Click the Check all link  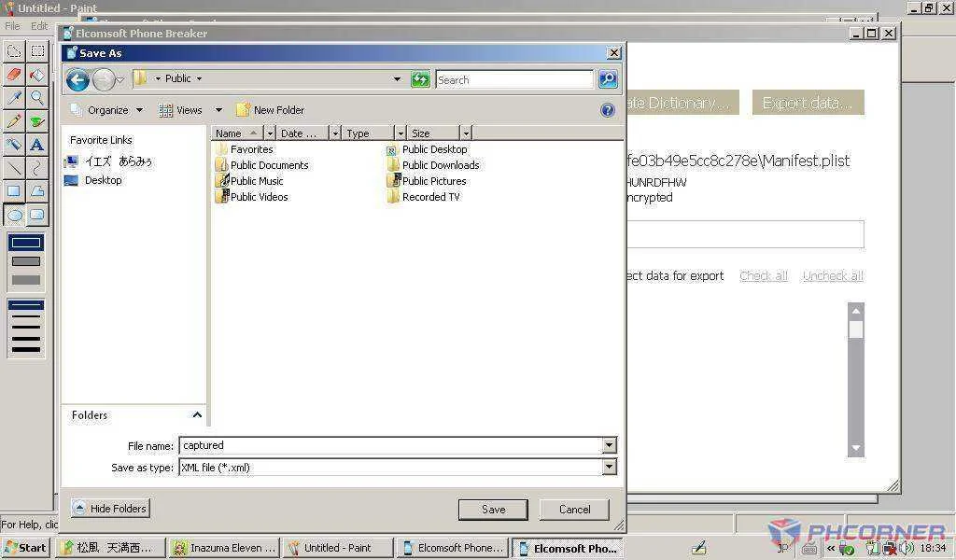tap(764, 276)
